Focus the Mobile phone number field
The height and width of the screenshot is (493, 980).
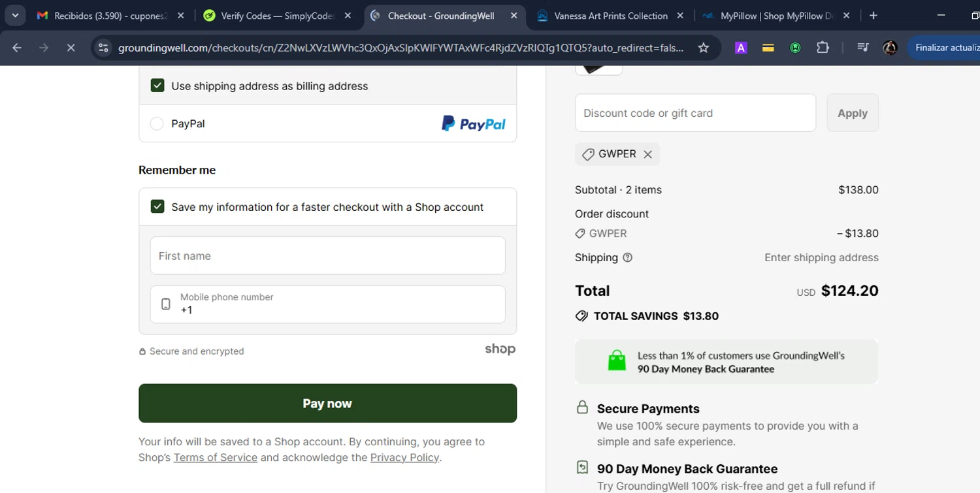[327, 304]
